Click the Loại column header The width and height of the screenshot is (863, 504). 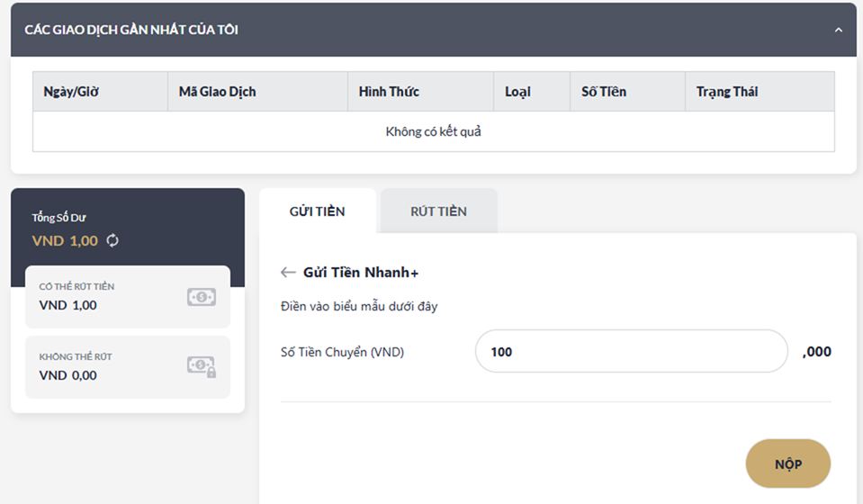[x=517, y=92]
